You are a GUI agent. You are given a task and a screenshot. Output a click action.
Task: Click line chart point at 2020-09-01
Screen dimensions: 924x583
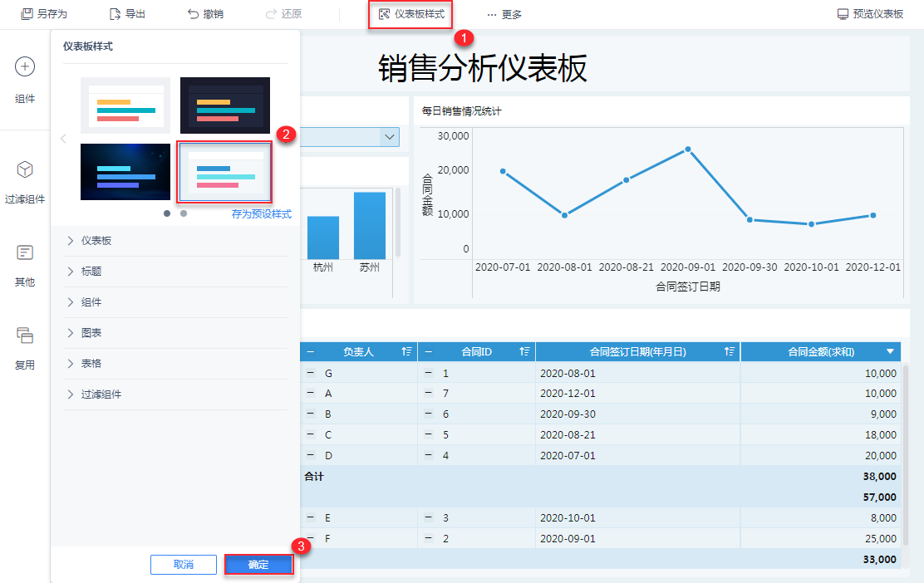point(688,149)
